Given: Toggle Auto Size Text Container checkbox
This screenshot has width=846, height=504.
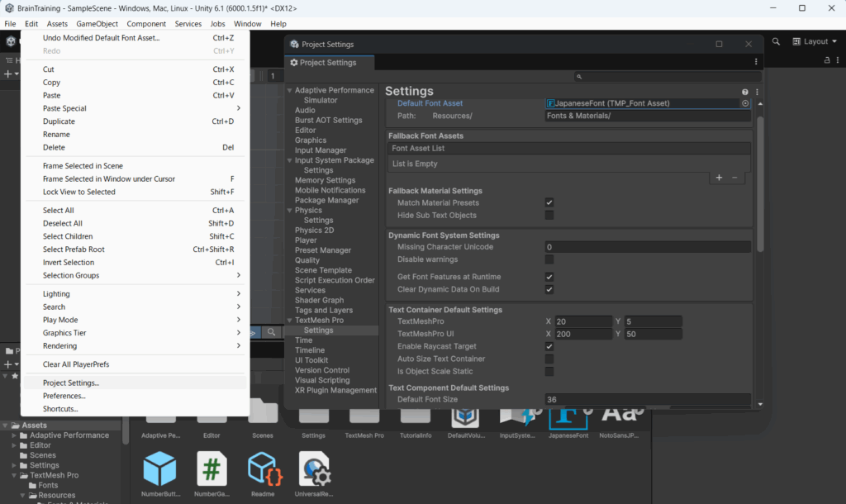Looking at the screenshot, I should pyautogui.click(x=549, y=359).
